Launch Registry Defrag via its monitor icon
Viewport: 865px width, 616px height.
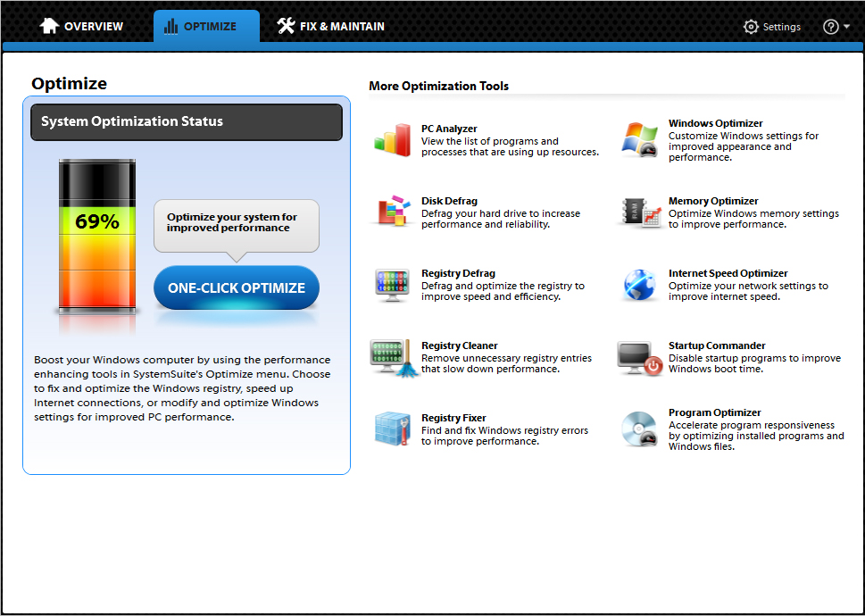click(x=391, y=285)
